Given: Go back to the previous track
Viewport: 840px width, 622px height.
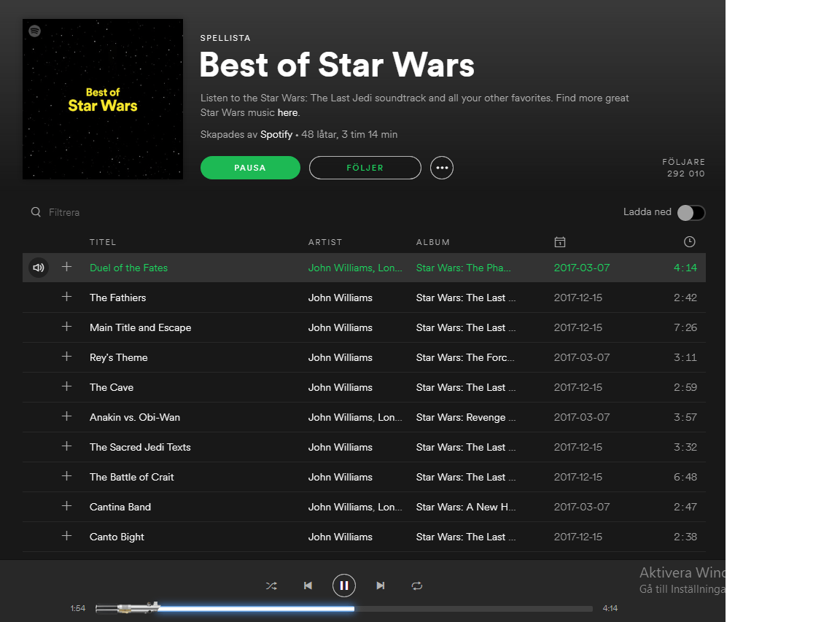Looking at the screenshot, I should click(x=308, y=586).
